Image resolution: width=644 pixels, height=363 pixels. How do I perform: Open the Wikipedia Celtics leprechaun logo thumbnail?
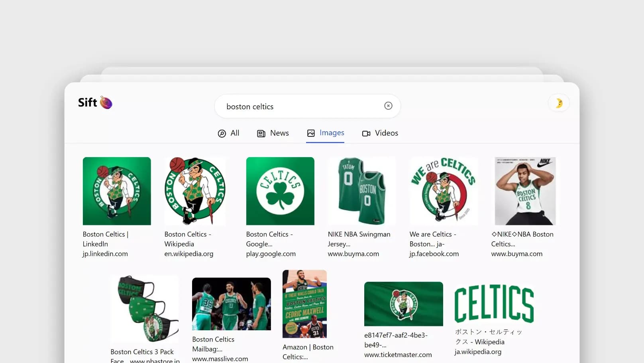pyautogui.click(x=195, y=191)
